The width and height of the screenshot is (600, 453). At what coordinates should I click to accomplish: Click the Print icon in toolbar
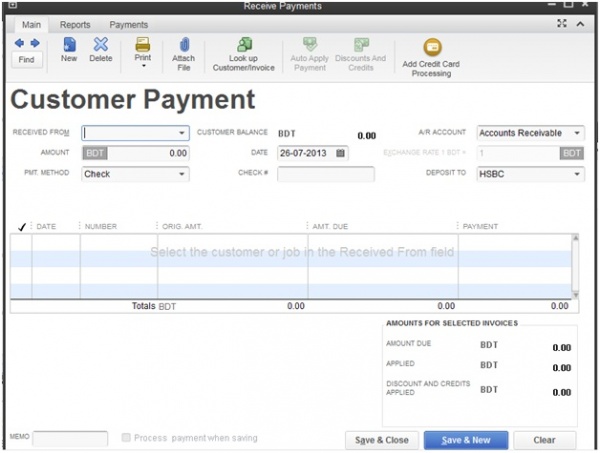click(143, 46)
